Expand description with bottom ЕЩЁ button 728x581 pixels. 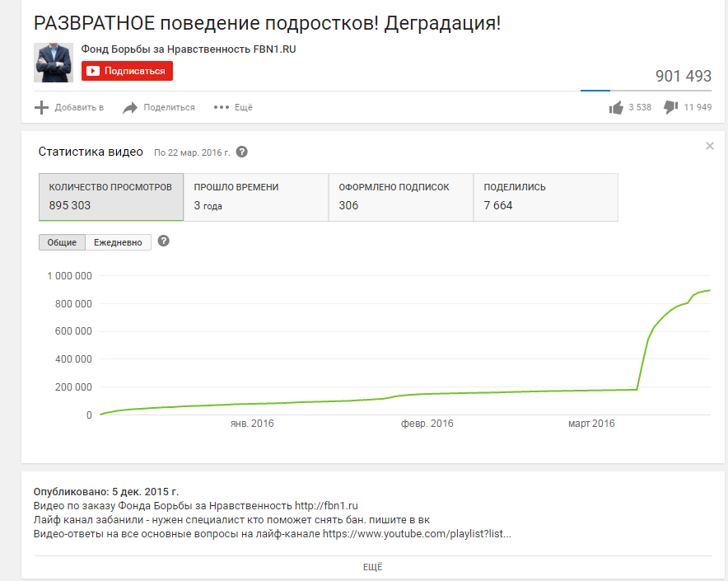point(373,567)
